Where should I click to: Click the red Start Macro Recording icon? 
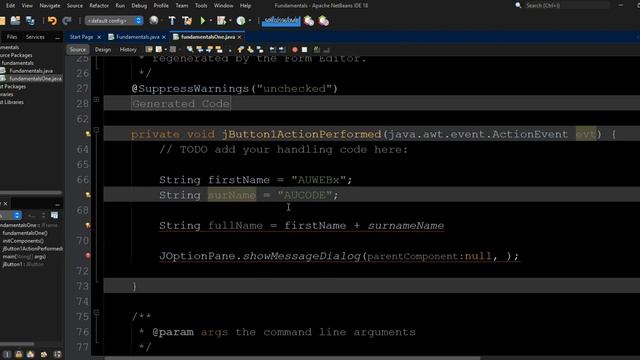[295, 50]
